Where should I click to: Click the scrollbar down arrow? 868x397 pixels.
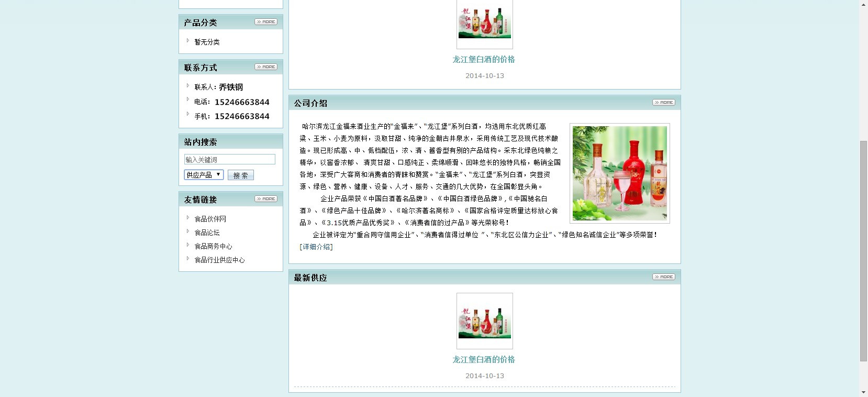click(x=863, y=392)
